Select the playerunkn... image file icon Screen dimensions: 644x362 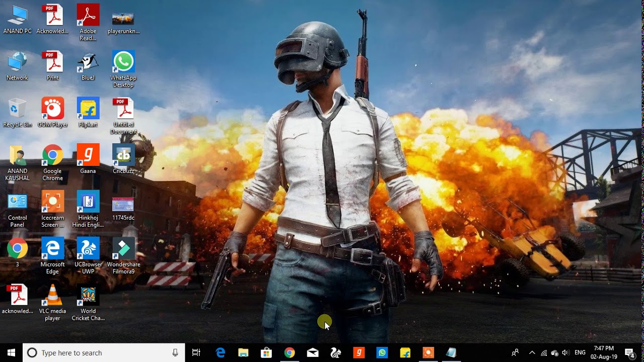123,23
